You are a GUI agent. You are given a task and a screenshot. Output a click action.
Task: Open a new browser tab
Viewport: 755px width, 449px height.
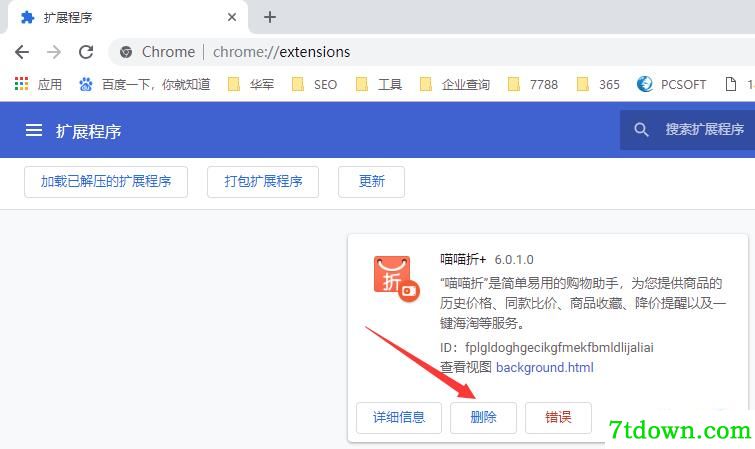point(270,17)
